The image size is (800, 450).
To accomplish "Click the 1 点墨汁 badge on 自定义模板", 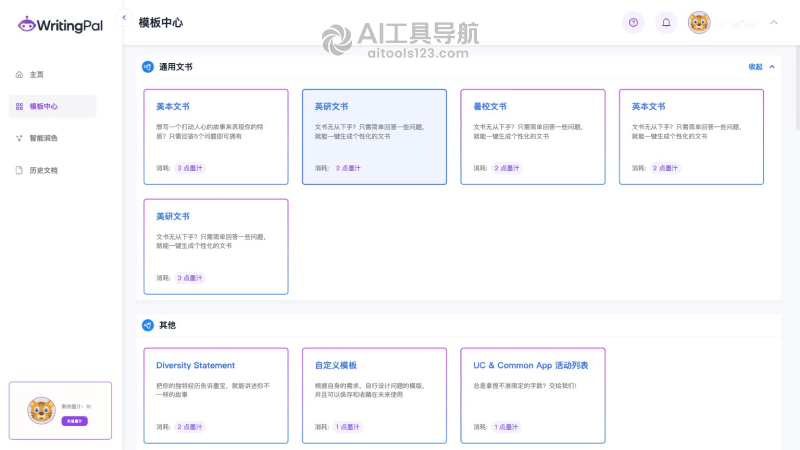I will (348, 427).
